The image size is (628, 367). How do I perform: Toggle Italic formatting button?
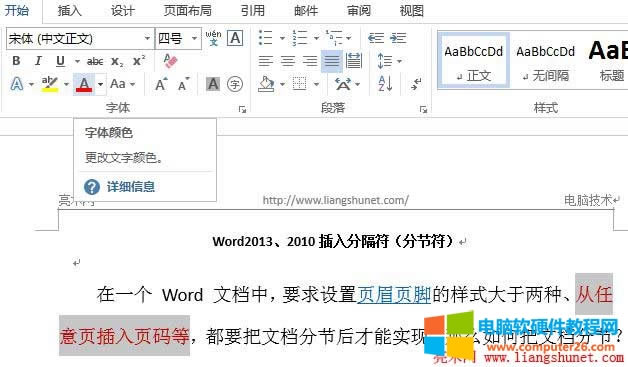click(38, 61)
